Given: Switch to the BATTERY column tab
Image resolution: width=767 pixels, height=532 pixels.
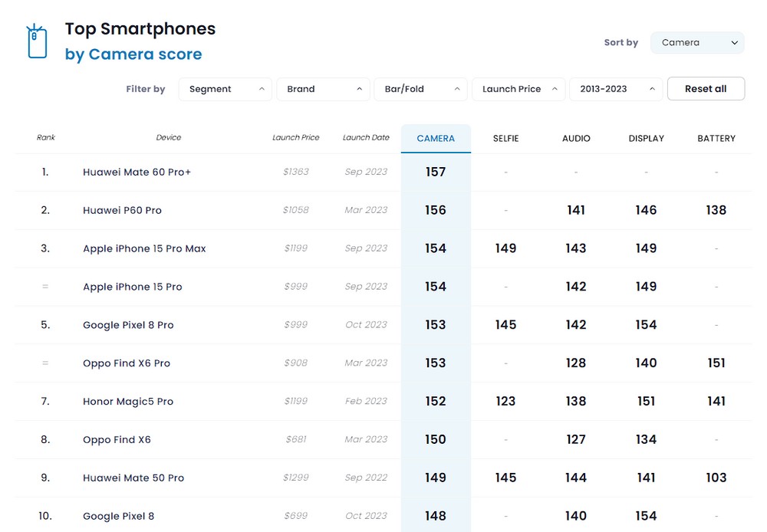Looking at the screenshot, I should (716, 139).
